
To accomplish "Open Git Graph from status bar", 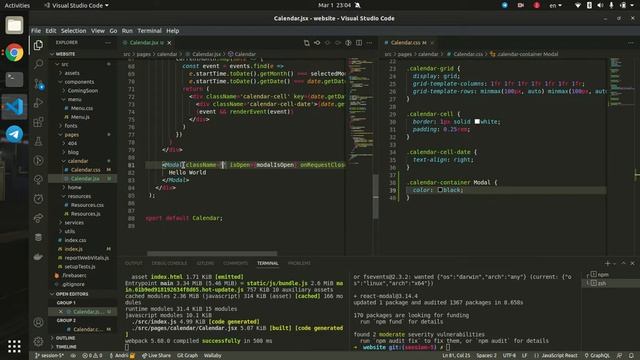I will tap(187, 356).
